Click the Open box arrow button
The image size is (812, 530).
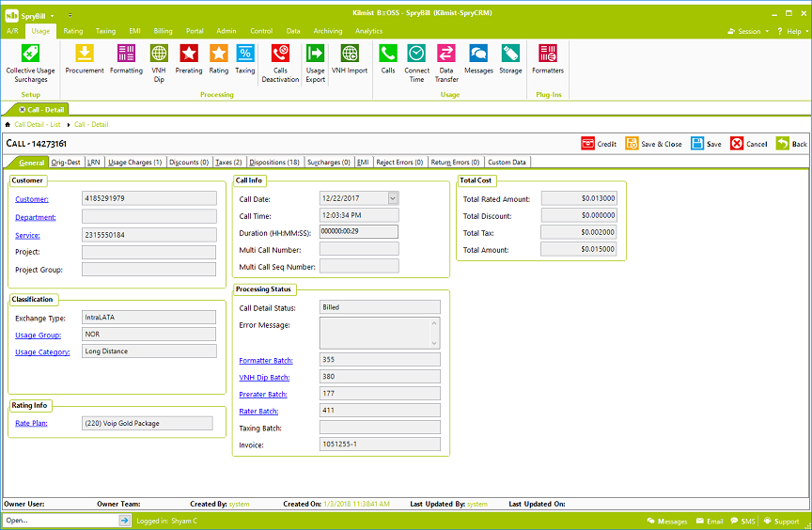point(124,521)
